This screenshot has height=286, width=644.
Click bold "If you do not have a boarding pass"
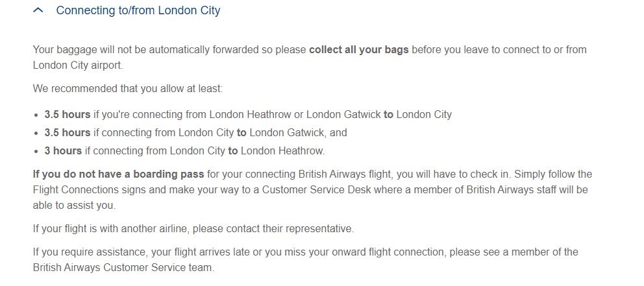[x=118, y=174]
